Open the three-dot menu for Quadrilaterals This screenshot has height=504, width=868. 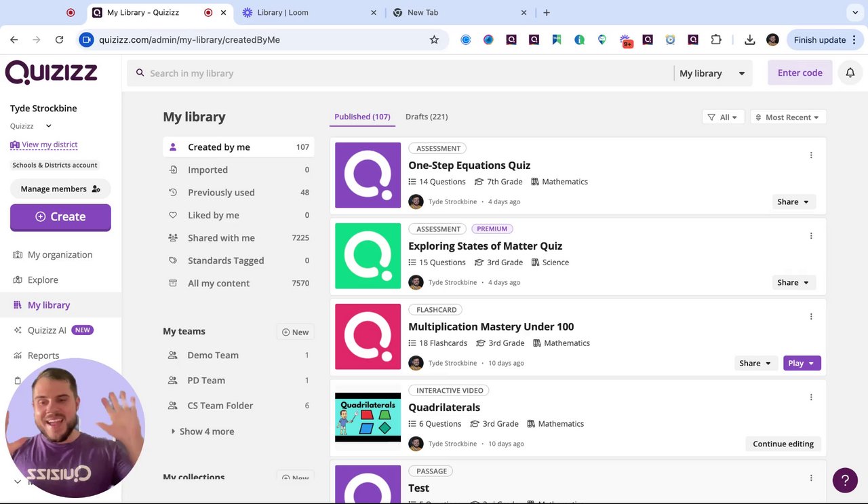point(811,398)
